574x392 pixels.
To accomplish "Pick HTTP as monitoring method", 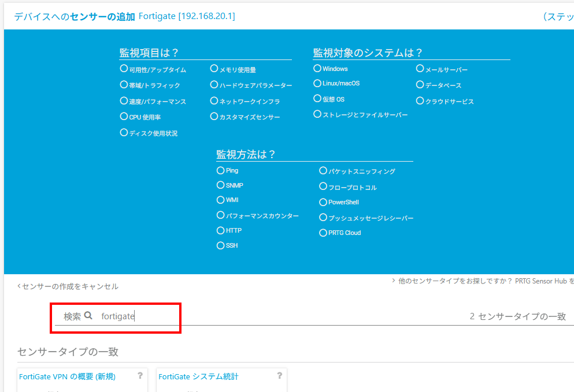I will coord(220,230).
